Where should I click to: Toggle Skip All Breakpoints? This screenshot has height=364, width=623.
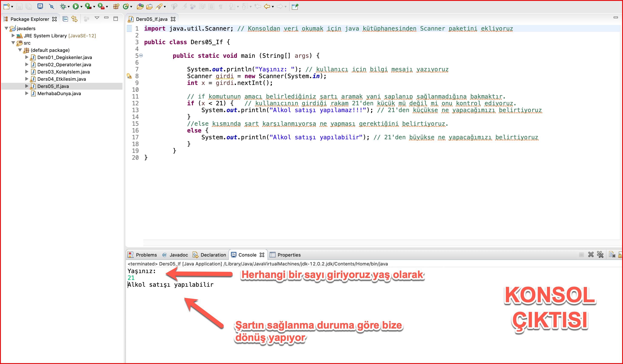(51, 6)
